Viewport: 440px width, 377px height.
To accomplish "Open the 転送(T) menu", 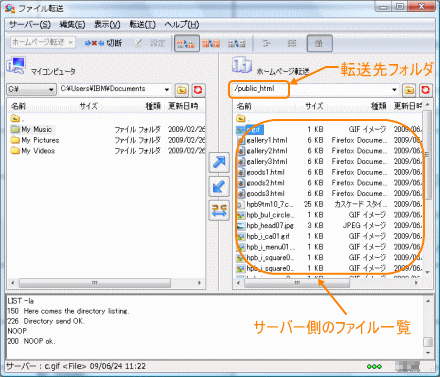I will coord(142,24).
